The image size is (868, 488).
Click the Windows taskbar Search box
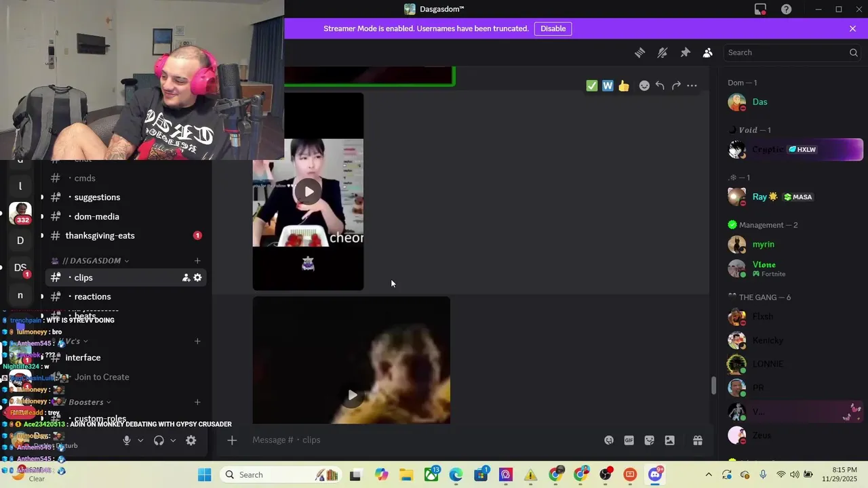tap(280, 474)
